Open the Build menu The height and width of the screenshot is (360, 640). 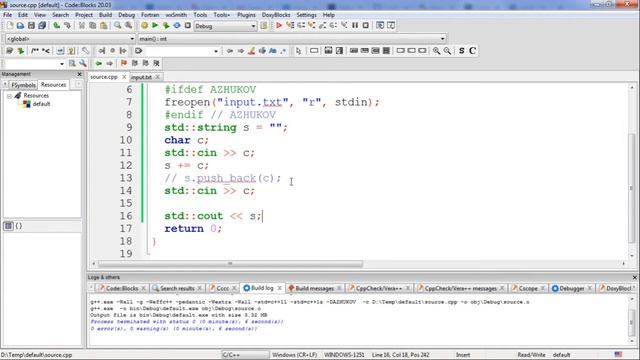[105, 15]
